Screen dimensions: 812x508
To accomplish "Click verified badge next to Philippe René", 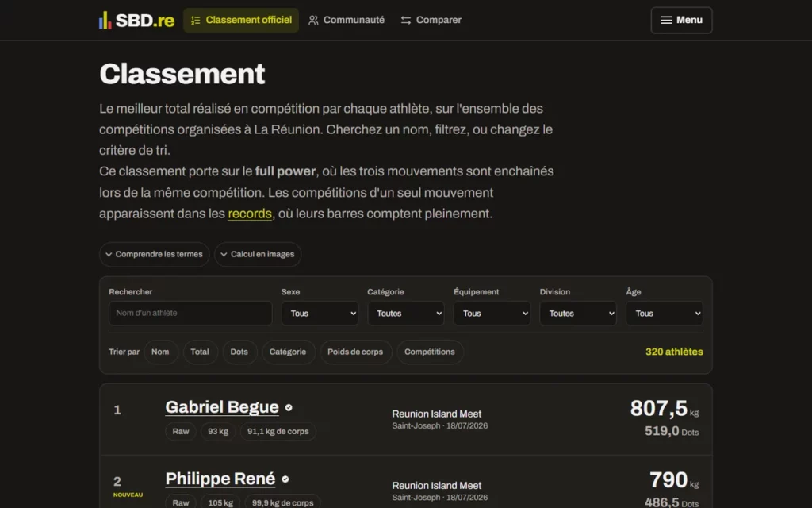I will pyautogui.click(x=285, y=479).
